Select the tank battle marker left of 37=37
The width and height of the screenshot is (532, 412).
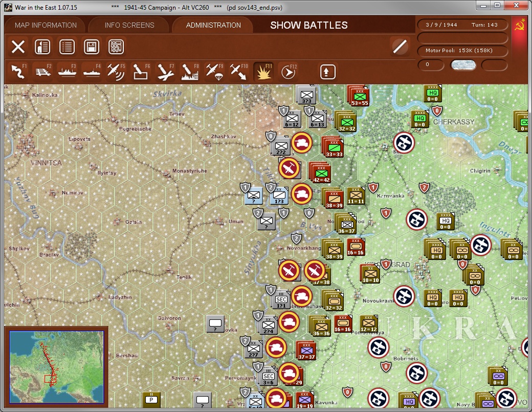point(276,348)
